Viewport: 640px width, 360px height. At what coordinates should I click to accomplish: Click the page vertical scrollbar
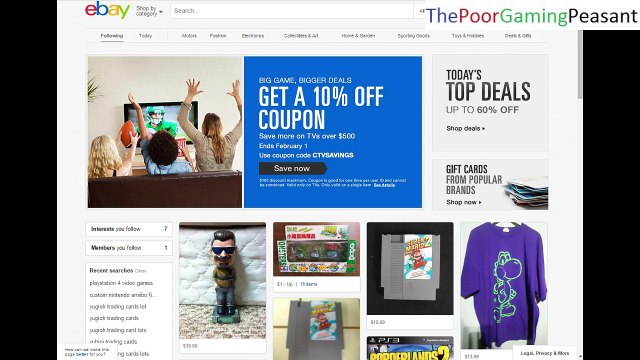pyautogui.click(x=580, y=65)
